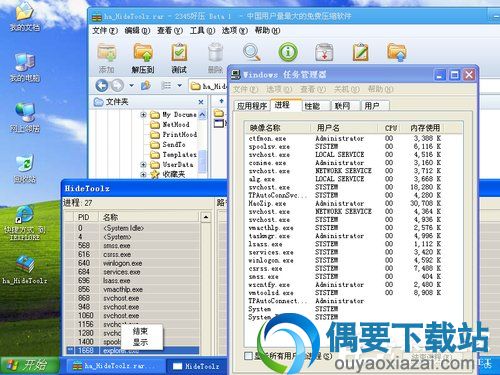Click the 解压到 extract toolbar icon
The width and height of the screenshot is (500, 375).
point(143,53)
